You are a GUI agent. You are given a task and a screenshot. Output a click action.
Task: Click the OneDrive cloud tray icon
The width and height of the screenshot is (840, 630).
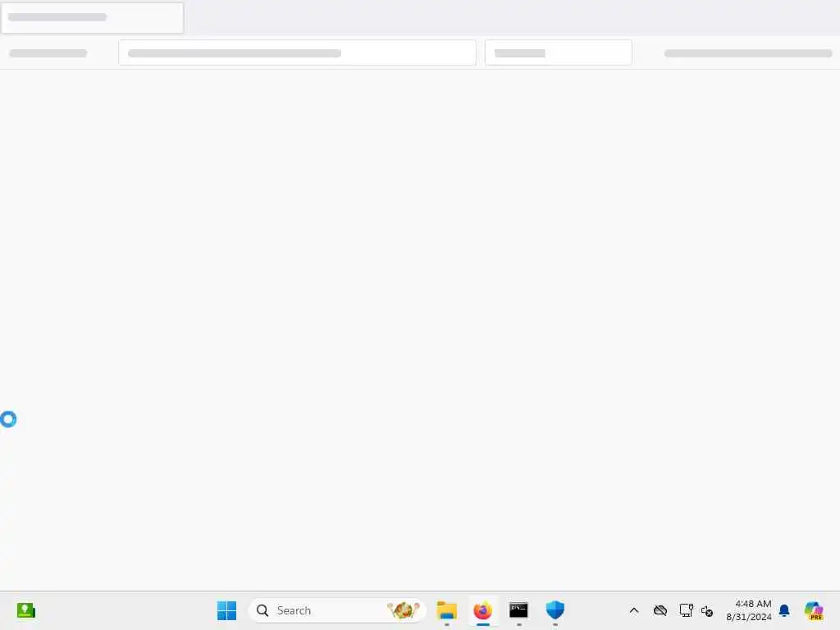point(660,610)
